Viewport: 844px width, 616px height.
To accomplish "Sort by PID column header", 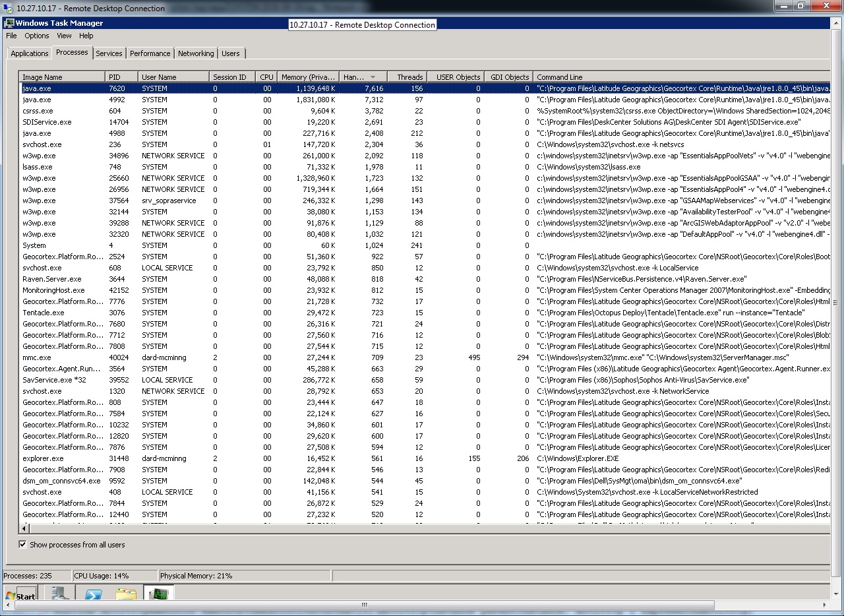I will coord(121,77).
